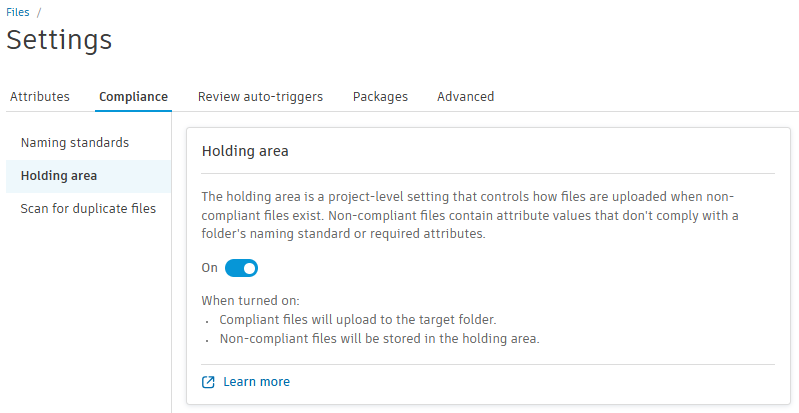799x413 pixels.
Task: Click the external link icon beside Learn more
Action: (x=208, y=382)
